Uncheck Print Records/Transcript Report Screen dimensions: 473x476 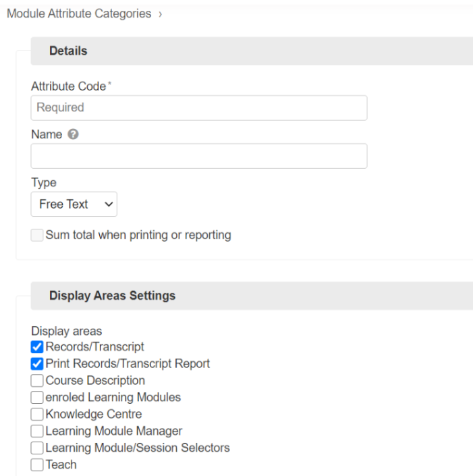pyautogui.click(x=38, y=364)
